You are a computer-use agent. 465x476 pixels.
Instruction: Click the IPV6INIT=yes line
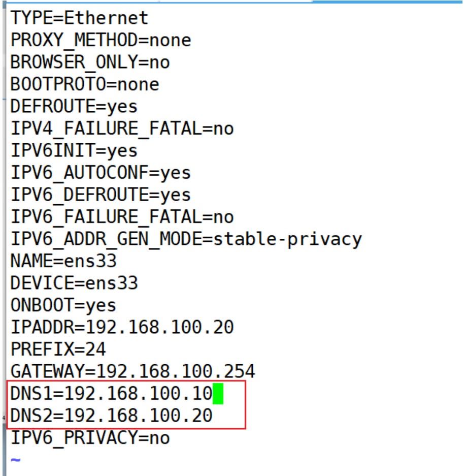[x=74, y=151]
